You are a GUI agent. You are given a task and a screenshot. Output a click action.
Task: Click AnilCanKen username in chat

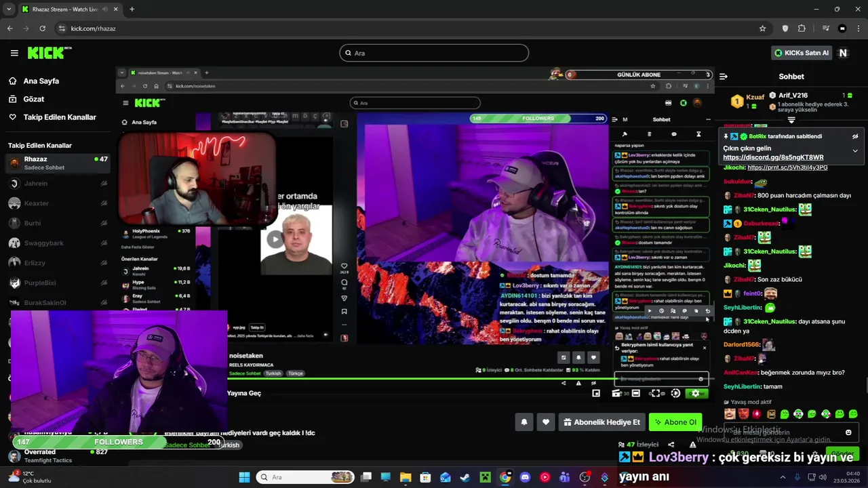(x=741, y=372)
